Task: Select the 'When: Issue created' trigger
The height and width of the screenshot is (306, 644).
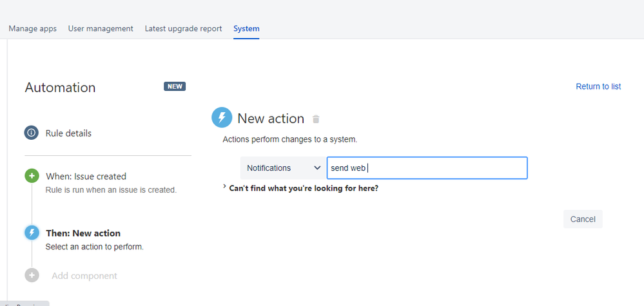Action: (86, 177)
